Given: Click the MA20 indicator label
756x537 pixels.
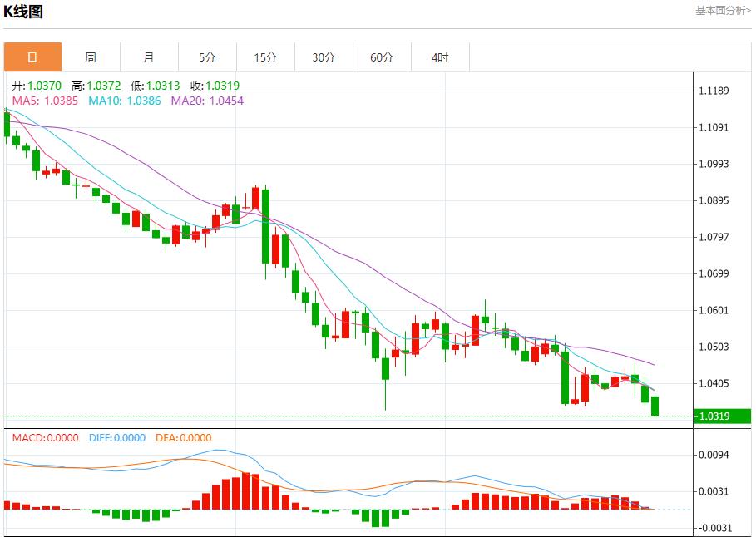Looking at the screenshot, I should [207, 101].
